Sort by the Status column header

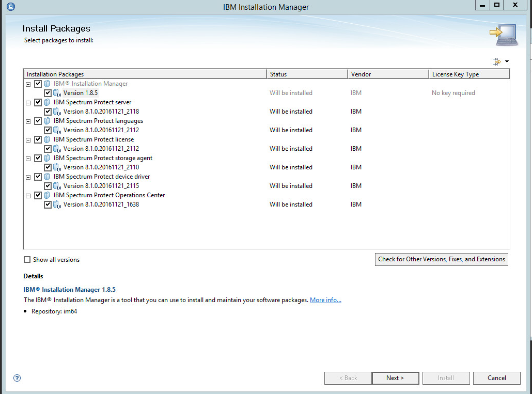coord(307,74)
